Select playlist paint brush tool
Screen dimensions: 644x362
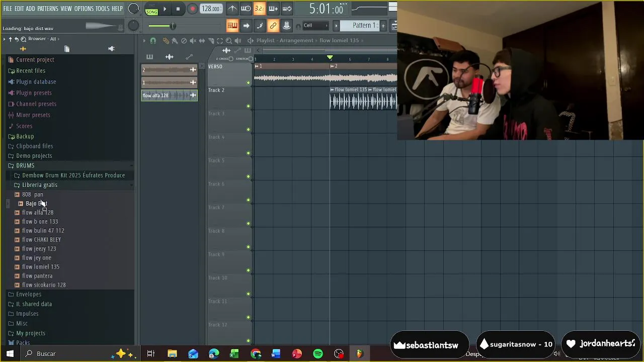click(x=175, y=40)
